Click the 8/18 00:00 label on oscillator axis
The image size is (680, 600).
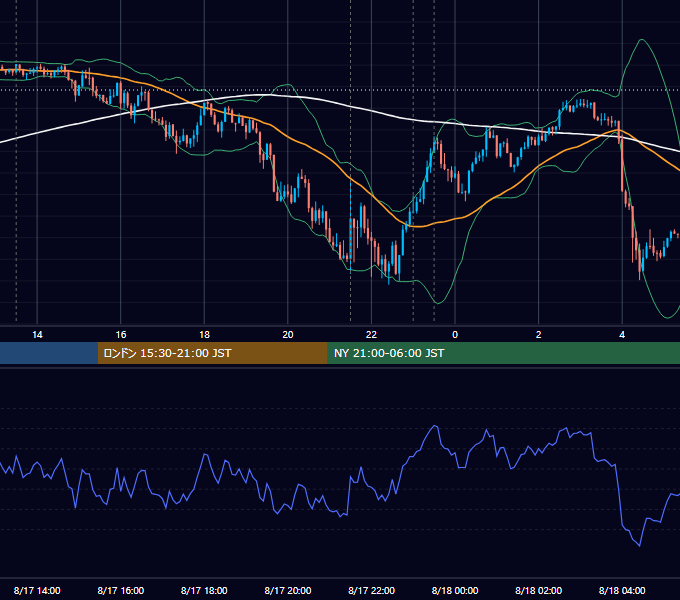455,590
